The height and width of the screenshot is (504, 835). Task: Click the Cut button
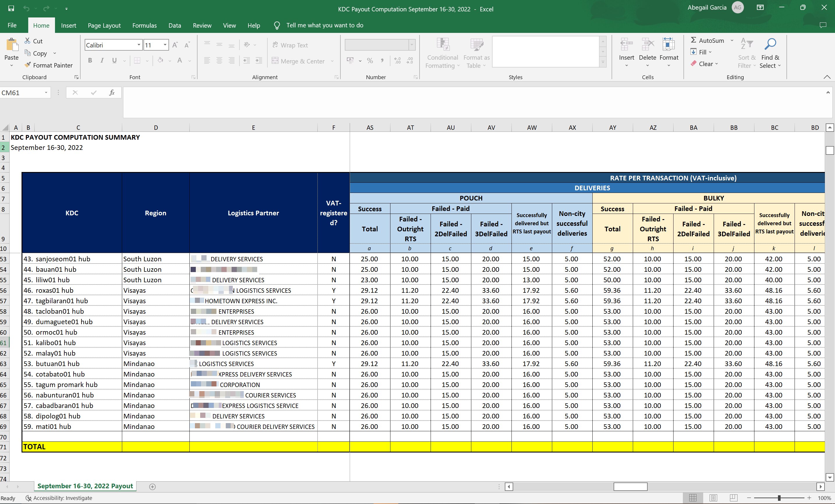click(x=33, y=41)
